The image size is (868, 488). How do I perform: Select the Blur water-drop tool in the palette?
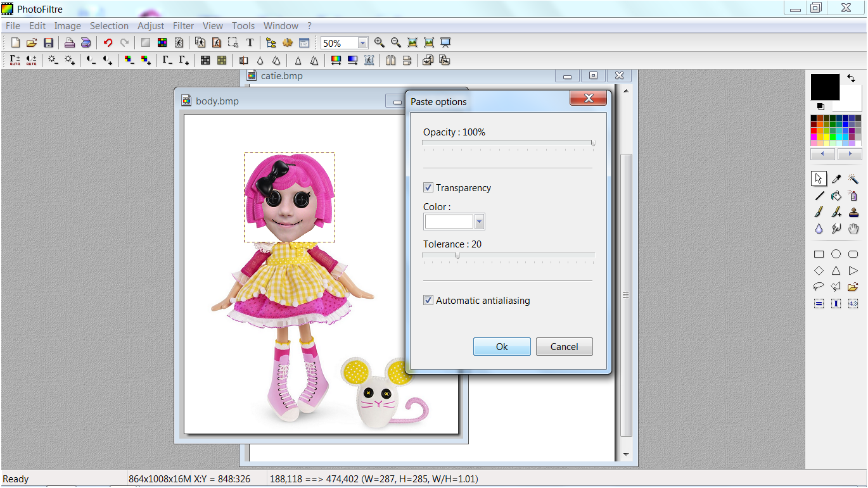[x=819, y=228]
